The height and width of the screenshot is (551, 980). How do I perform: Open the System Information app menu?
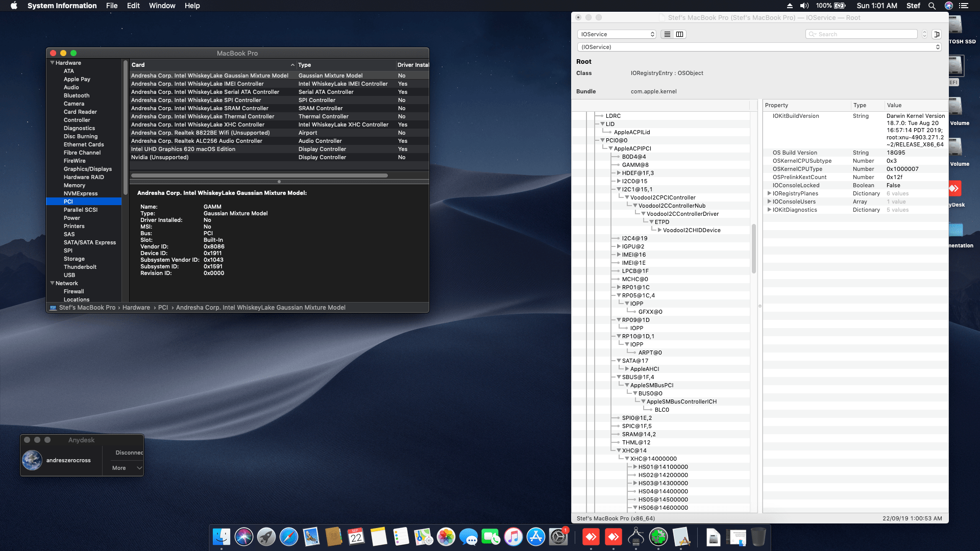point(62,6)
